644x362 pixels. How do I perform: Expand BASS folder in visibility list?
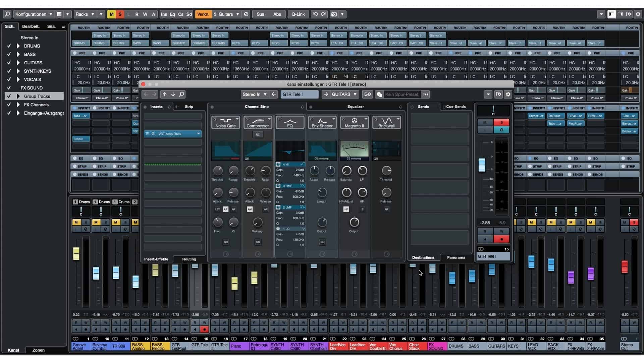[x=18, y=54]
